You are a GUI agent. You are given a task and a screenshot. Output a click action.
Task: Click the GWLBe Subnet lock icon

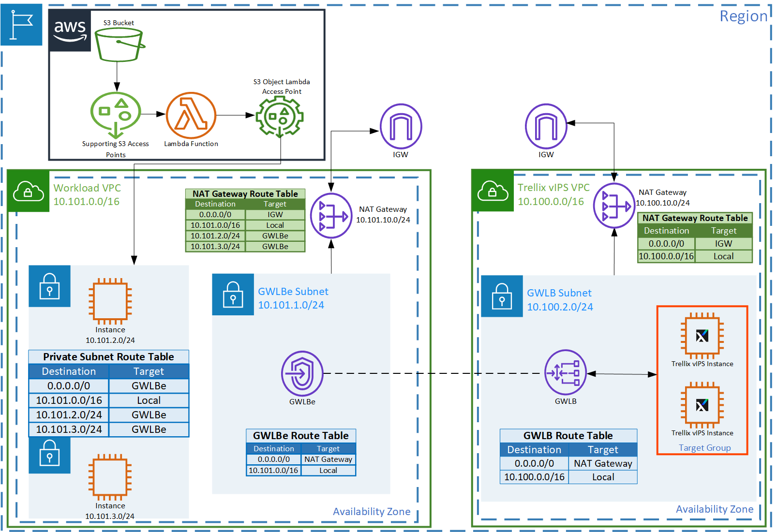coord(233,295)
